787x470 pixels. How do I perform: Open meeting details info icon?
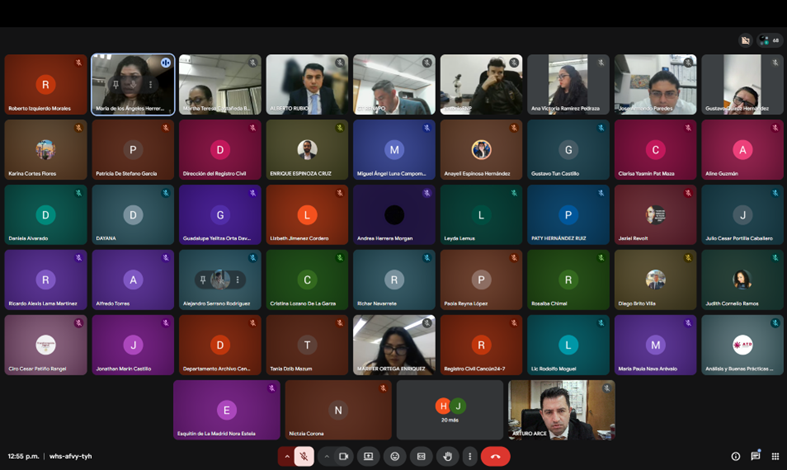tap(736, 456)
